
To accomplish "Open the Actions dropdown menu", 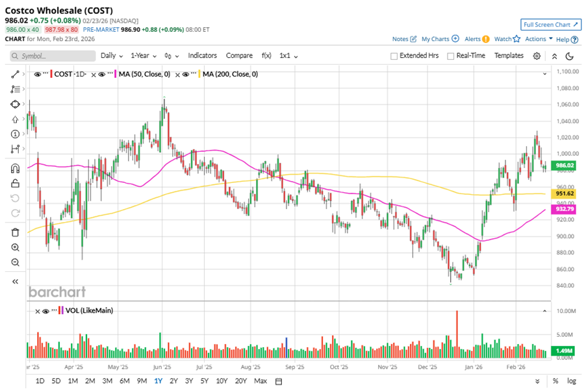I will (539, 39).
